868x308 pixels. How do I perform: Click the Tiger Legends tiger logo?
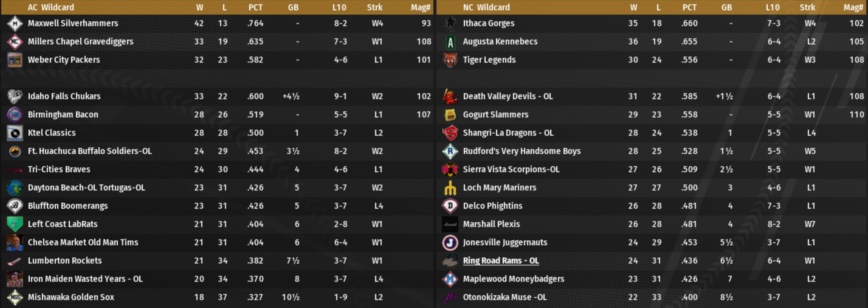[x=450, y=60]
